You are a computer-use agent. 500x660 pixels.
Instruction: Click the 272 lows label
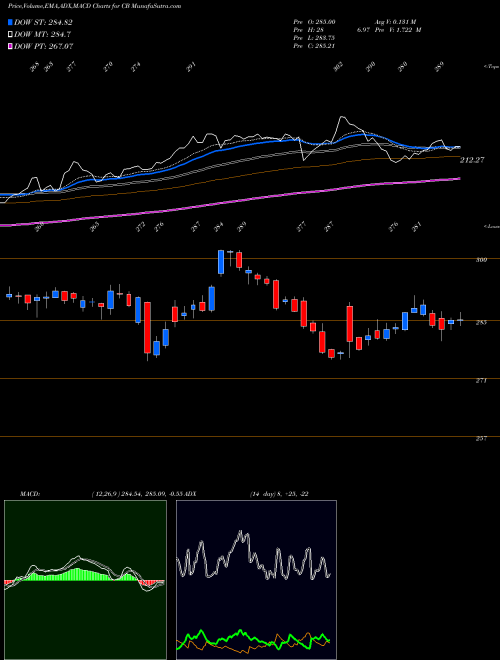click(141, 227)
